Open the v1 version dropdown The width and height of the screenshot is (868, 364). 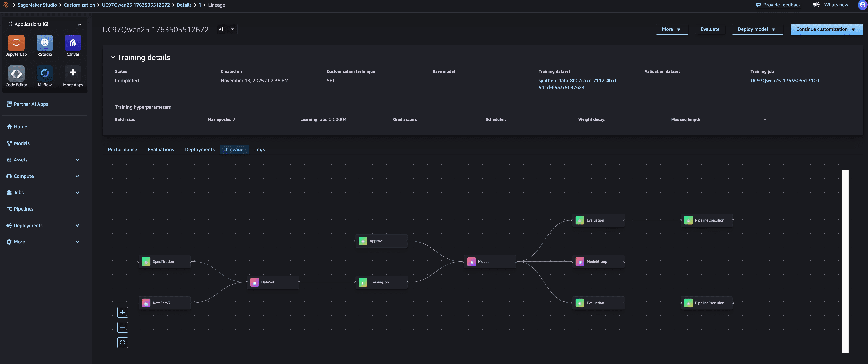(227, 29)
